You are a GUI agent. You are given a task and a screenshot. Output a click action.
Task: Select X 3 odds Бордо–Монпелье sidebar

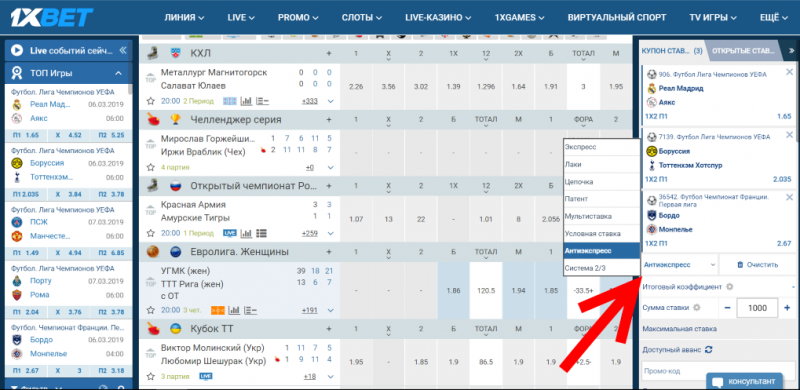68,371
